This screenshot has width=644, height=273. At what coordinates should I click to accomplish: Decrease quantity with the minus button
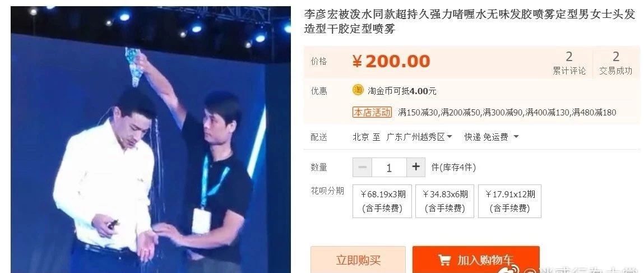362,167
